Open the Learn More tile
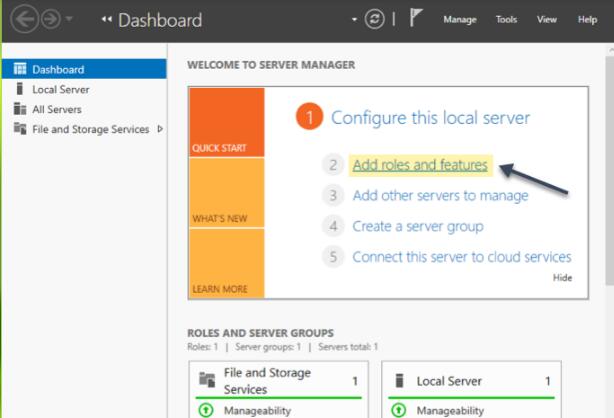This screenshot has height=418, width=614. [227, 263]
